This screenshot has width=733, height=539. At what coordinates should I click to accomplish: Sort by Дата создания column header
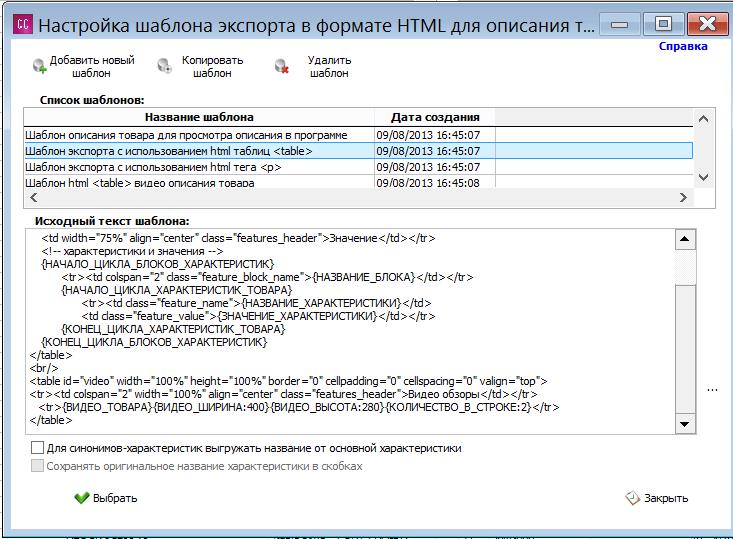[435, 117]
